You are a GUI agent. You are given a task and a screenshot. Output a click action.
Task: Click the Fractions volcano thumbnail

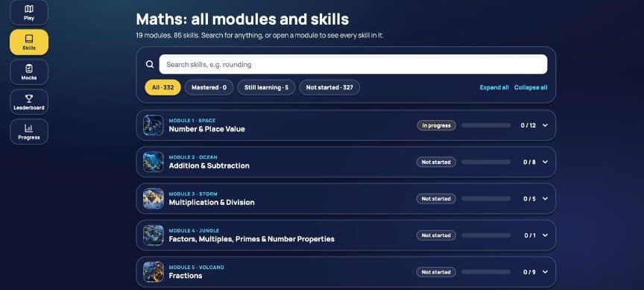click(154, 272)
